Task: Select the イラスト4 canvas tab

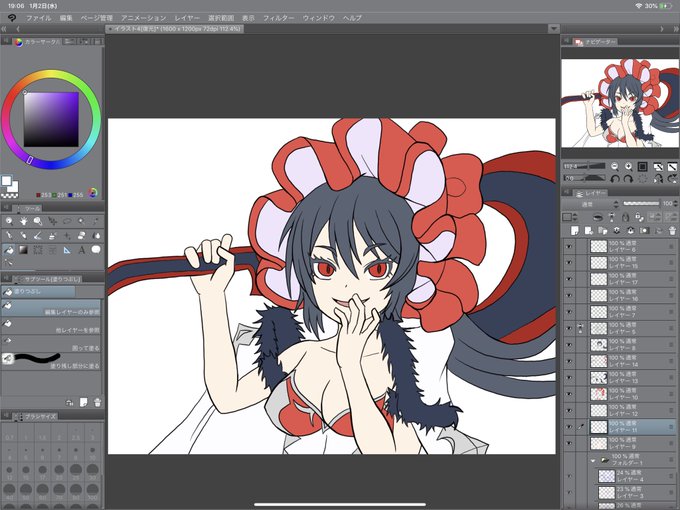Action: (175, 29)
